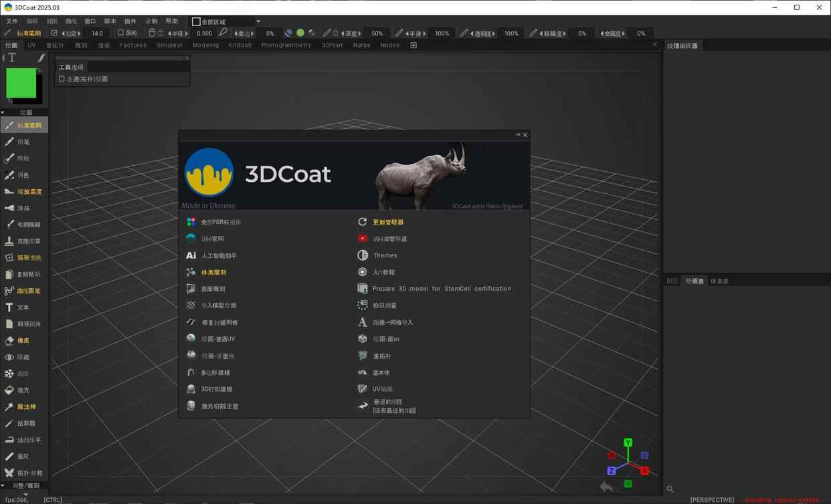Screen dimensions: 831x504
Task: Select the 矩形变换 rectangle transform tool
Action: [x=24, y=258]
